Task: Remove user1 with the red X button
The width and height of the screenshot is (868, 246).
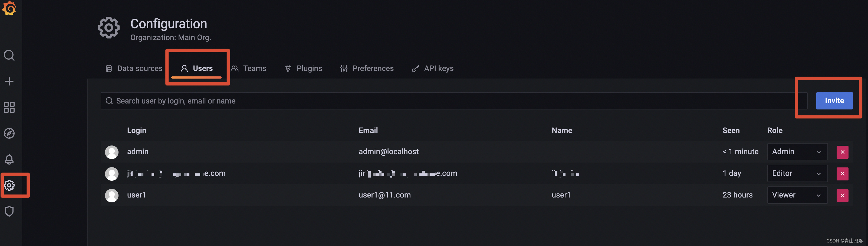Action: (x=842, y=195)
